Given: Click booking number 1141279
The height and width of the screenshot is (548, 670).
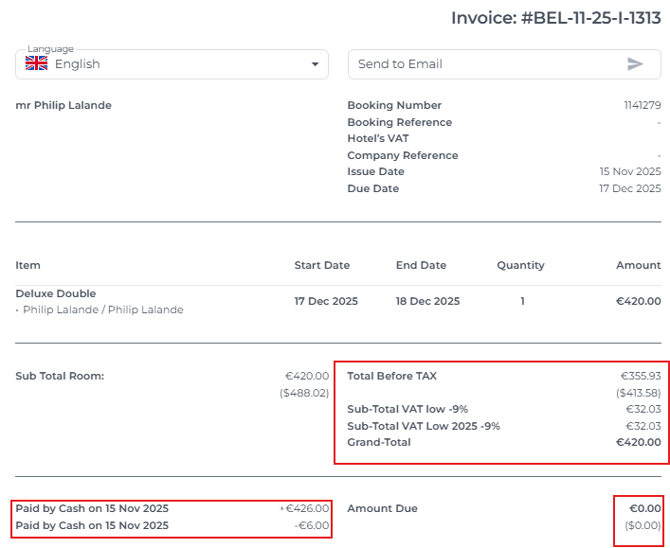Looking at the screenshot, I should 641,106.
